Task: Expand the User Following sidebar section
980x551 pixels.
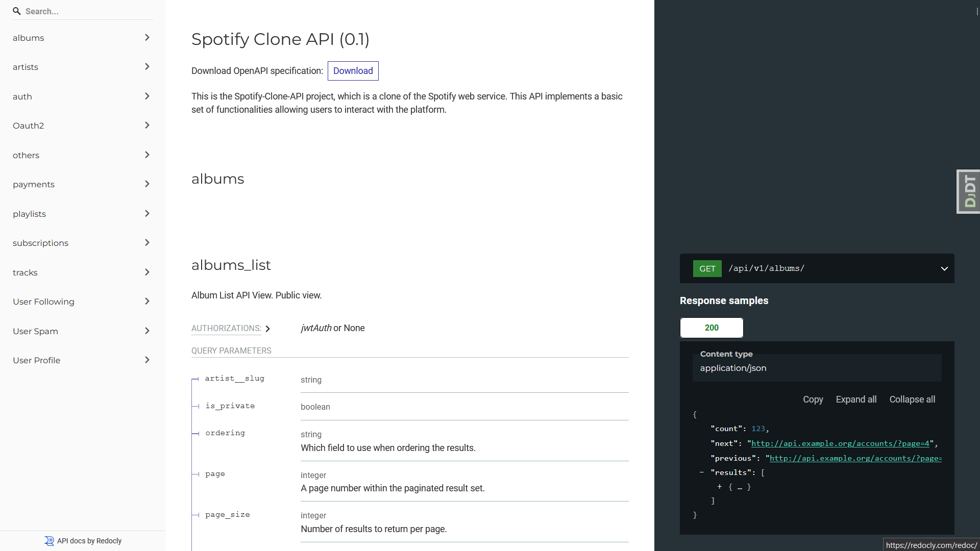Action: (146, 300)
